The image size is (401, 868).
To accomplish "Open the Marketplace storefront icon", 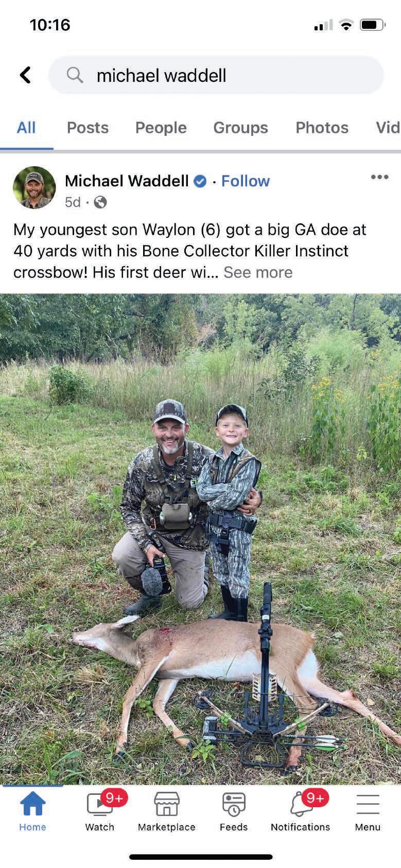I will coord(167,804).
